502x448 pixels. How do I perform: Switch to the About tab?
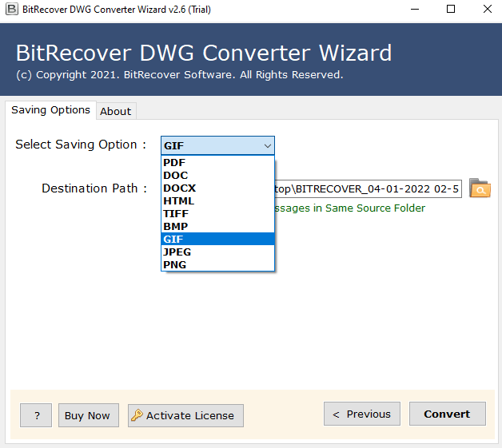[115, 111]
